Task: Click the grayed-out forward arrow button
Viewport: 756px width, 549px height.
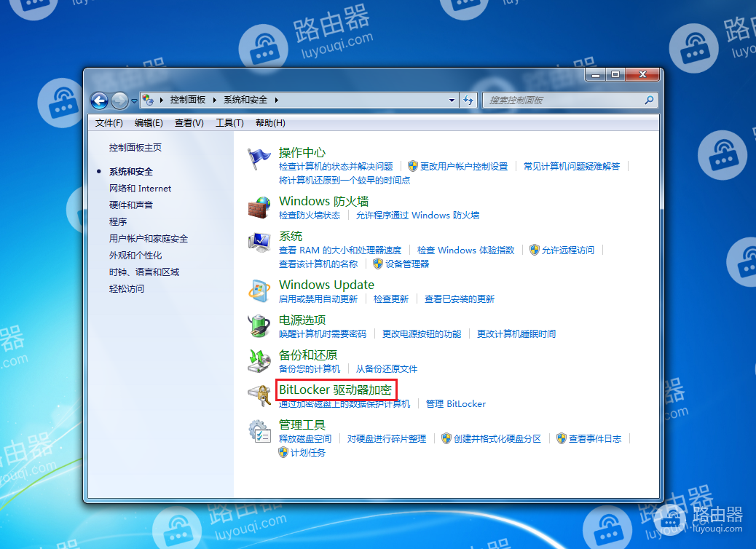Action: click(119, 100)
